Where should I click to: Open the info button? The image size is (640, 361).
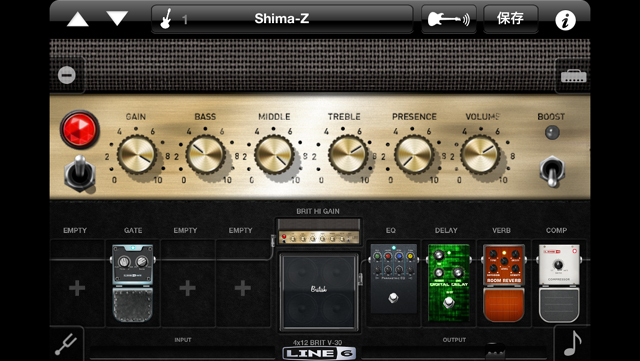pos(565,20)
